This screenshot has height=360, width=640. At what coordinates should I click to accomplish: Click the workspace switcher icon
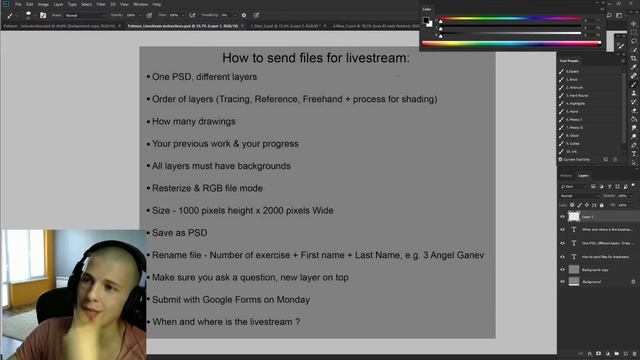[x=619, y=15]
